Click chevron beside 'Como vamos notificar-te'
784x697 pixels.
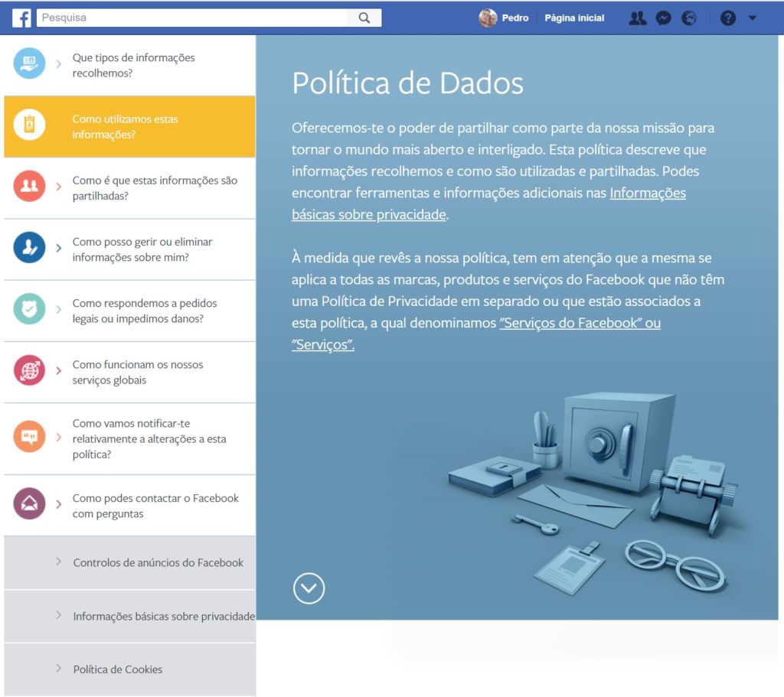(x=58, y=437)
